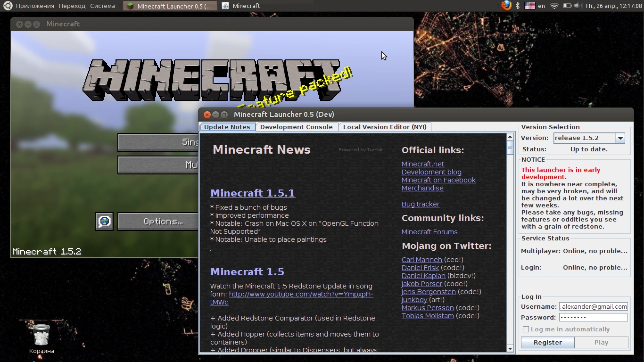Open the Wi-Fi network indicator
The image size is (644, 362).
point(554,6)
